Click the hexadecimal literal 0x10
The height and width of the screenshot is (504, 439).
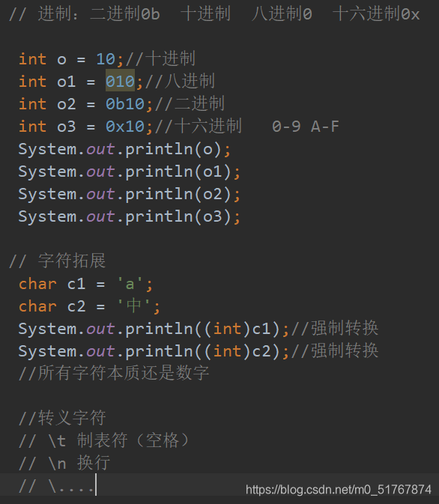[125, 127]
